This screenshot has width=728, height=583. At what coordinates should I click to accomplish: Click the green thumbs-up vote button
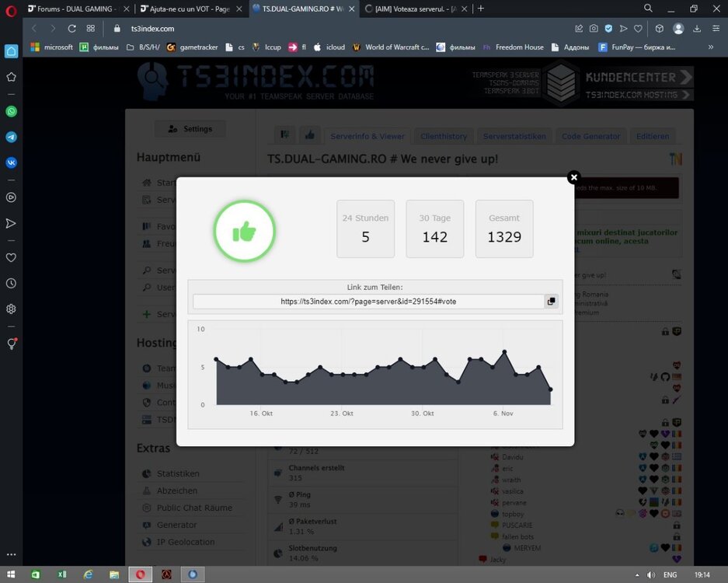(x=244, y=231)
